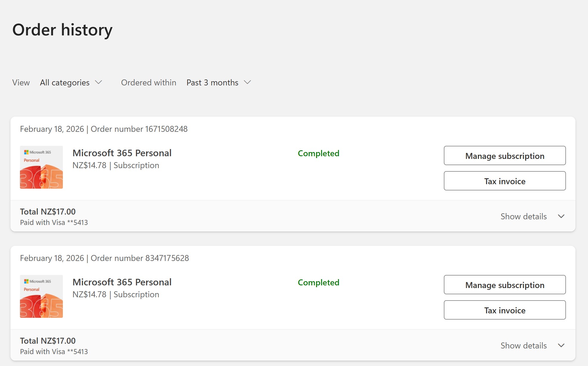The width and height of the screenshot is (588, 366).
Task: Click the chevron next to All categories
Action: [99, 82]
